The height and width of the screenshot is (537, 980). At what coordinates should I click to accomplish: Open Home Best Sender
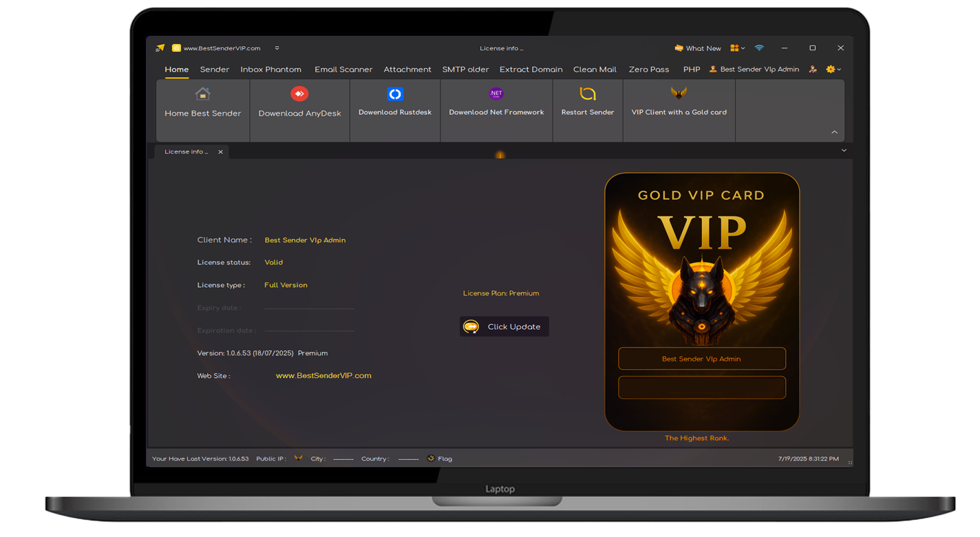(202, 110)
